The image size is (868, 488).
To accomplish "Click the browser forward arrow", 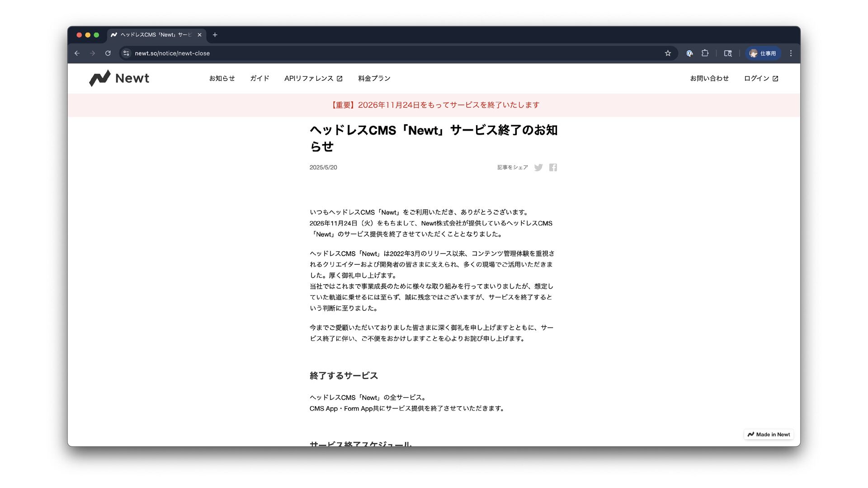I will click(x=93, y=53).
